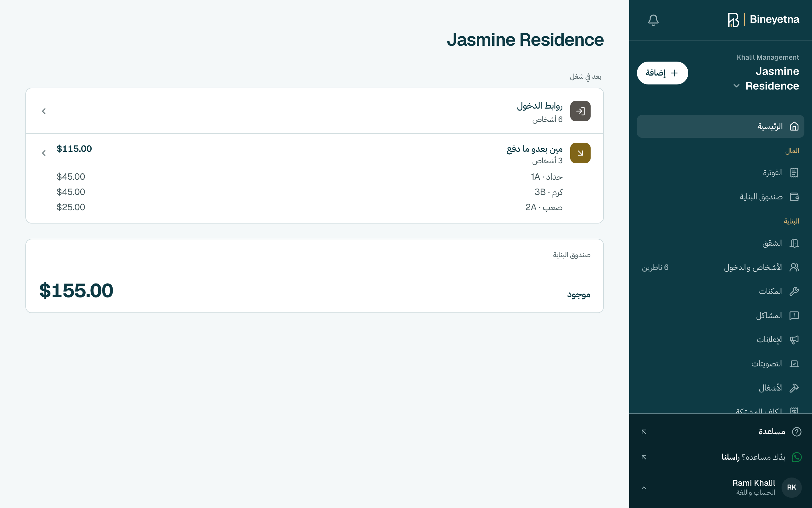Open the الفوترة menu item
This screenshot has height=508, width=812.
point(720,173)
